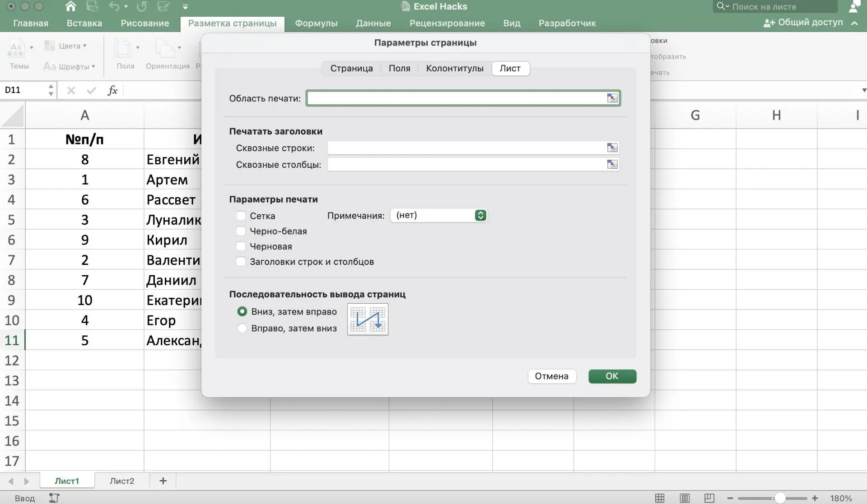Click range picker icon for rows to repeat
Viewport: 867px width, 504px height.
612,148
